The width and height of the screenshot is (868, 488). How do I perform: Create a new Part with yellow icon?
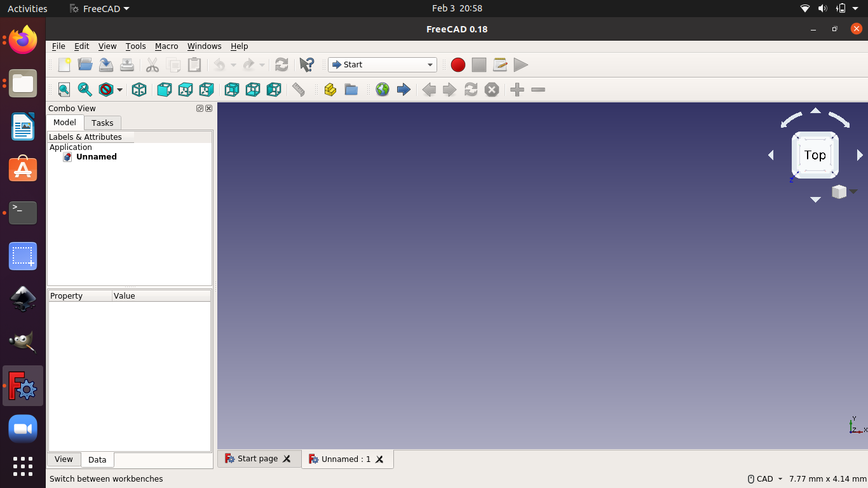[330, 90]
